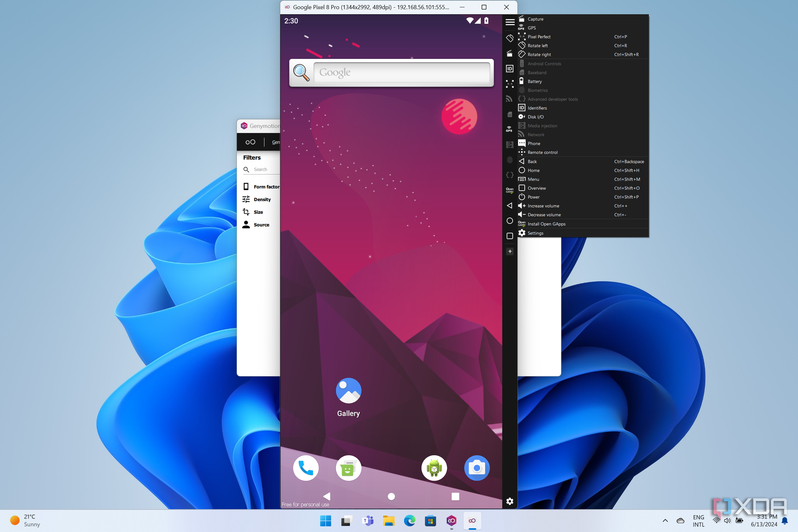Screen dimensions: 798x532
Task: Open Windows Start button
Action: coord(326,521)
